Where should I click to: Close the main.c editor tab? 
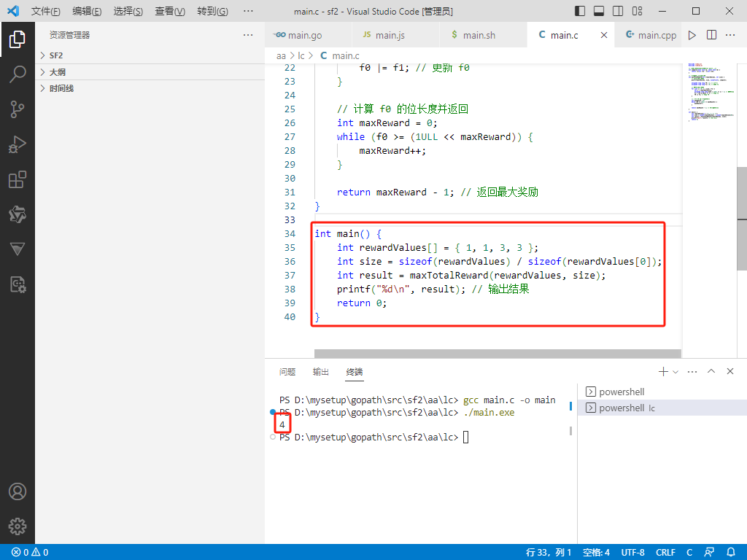pyautogui.click(x=603, y=35)
